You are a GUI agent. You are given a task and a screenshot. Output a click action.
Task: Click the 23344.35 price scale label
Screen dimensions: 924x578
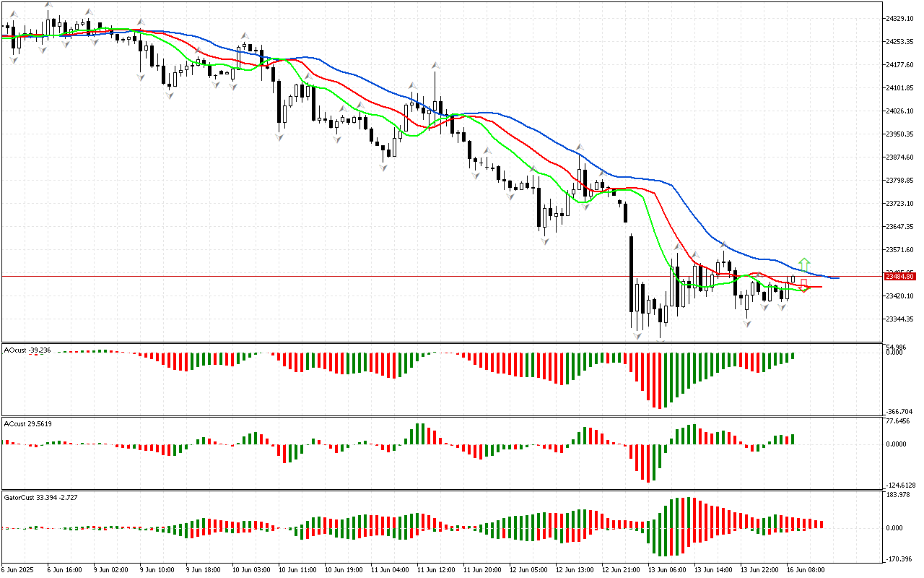tap(899, 319)
